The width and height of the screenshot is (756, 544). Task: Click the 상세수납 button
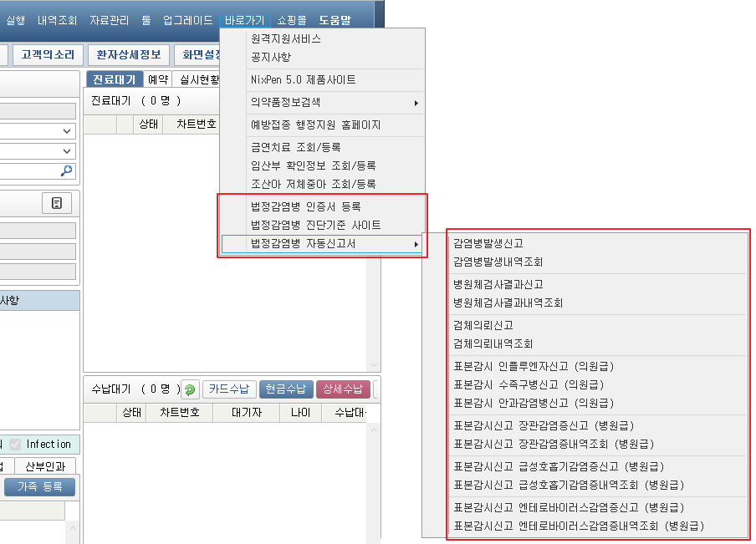tap(343, 389)
